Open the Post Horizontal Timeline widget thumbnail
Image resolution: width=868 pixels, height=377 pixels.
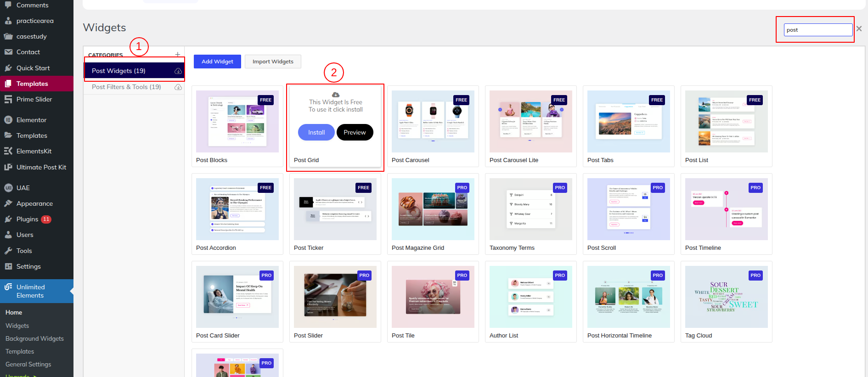pyautogui.click(x=629, y=297)
